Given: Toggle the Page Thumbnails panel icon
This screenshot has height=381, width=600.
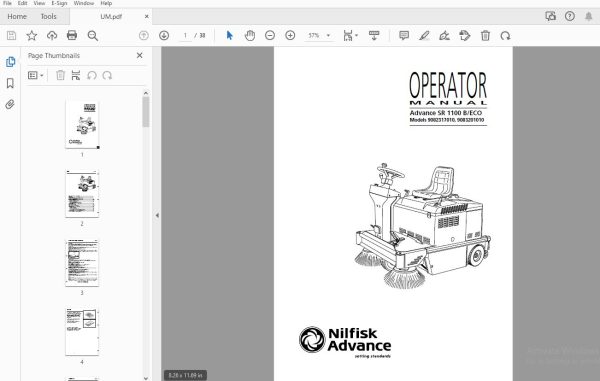Looking at the screenshot, I should coord(10,62).
